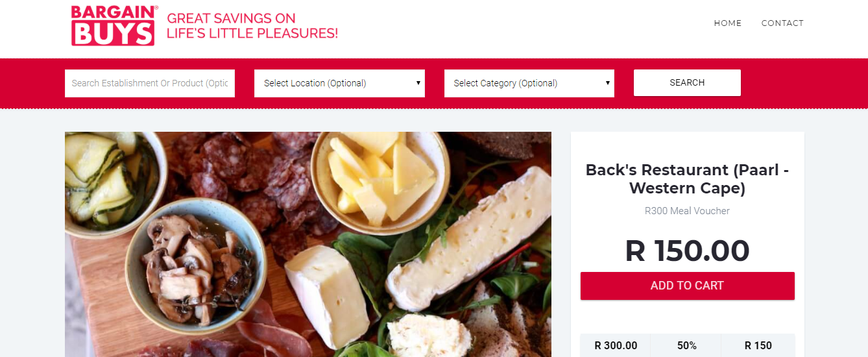Go to the CONTACT page
This screenshot has width=868, height=357.
782,23
